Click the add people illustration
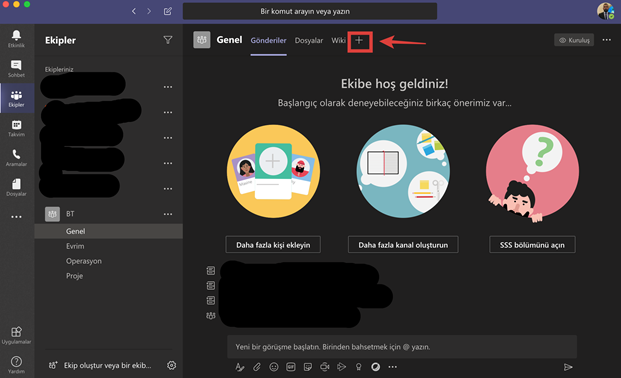Image resolution: width=621 pixels, height=378 pixels. [x=273, y=171]
